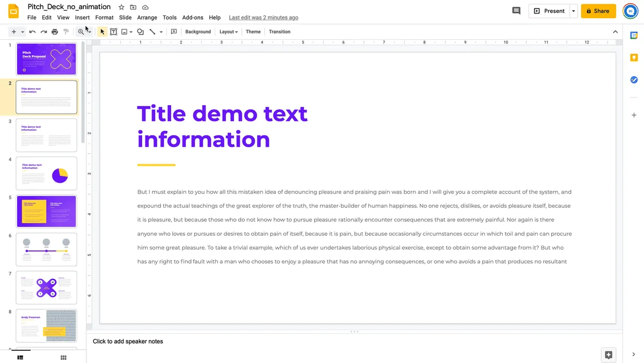Select slide 4 pie chart thumbnail
This screenshot has height=363, width=644.
click(x=46, y=173)
